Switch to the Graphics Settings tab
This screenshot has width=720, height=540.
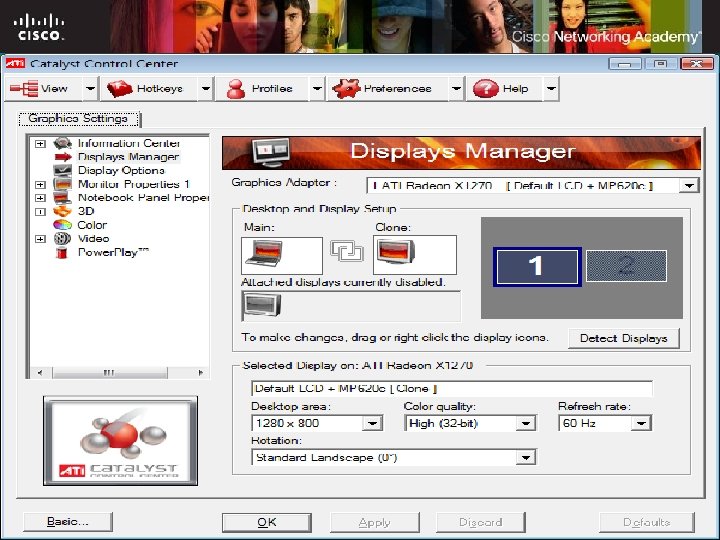(x=79, y=119)
